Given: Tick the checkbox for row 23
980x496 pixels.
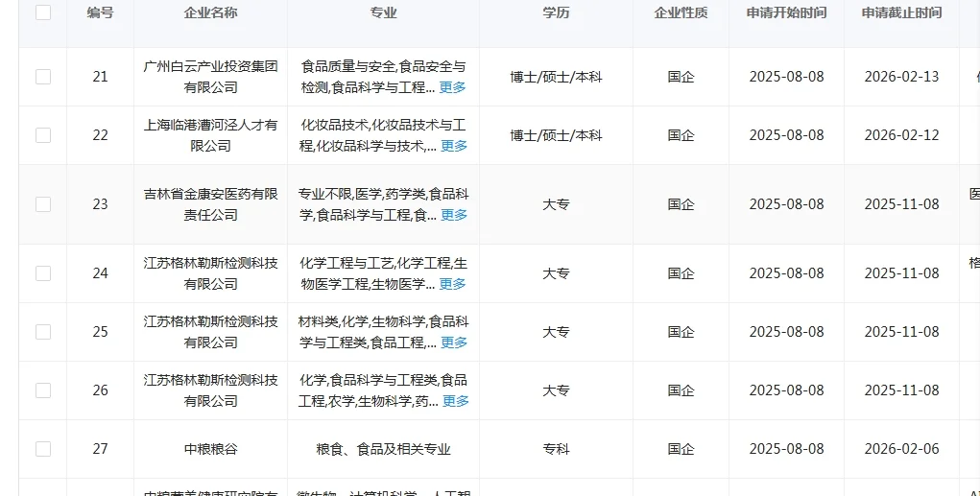Looking at the screenshot, I should tap(43, 204).
